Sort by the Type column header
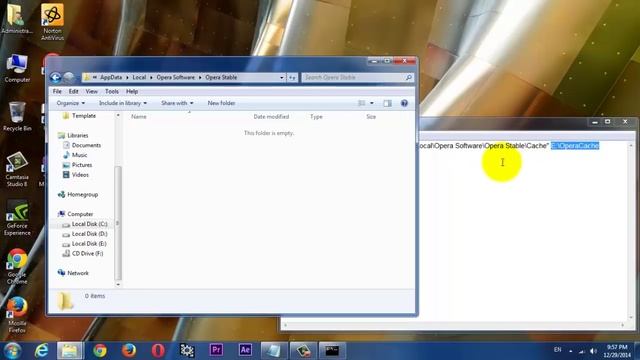 pos(316,117)
